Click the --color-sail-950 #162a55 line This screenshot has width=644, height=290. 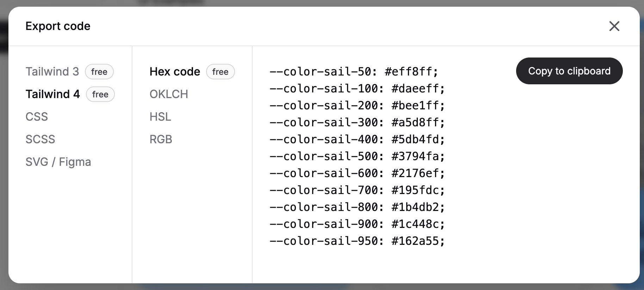(x=357, y=241)
